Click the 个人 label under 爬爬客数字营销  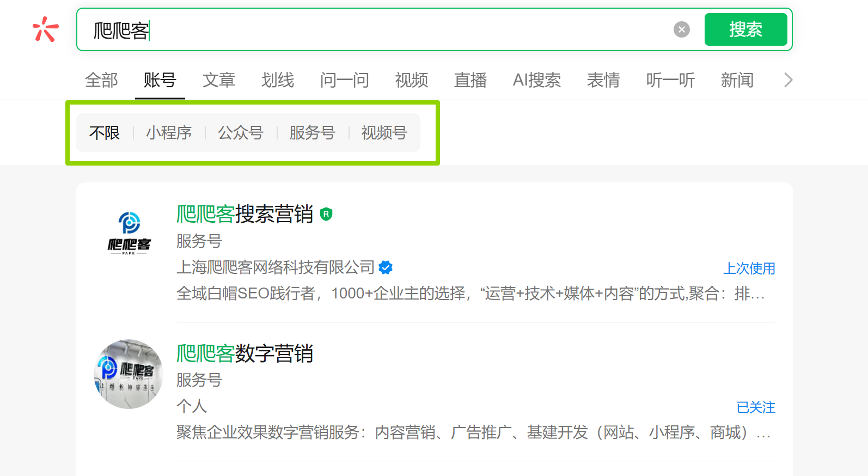click(192, 406)
